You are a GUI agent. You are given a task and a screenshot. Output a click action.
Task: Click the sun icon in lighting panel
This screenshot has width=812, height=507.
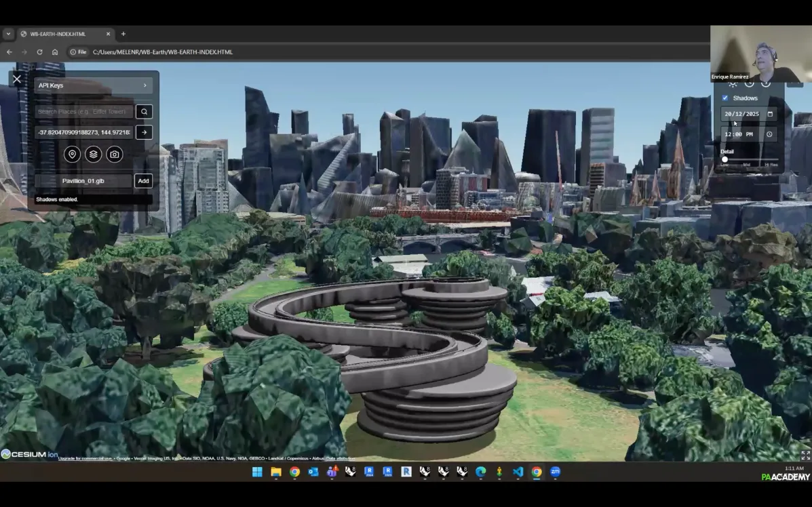click(733, 84)
